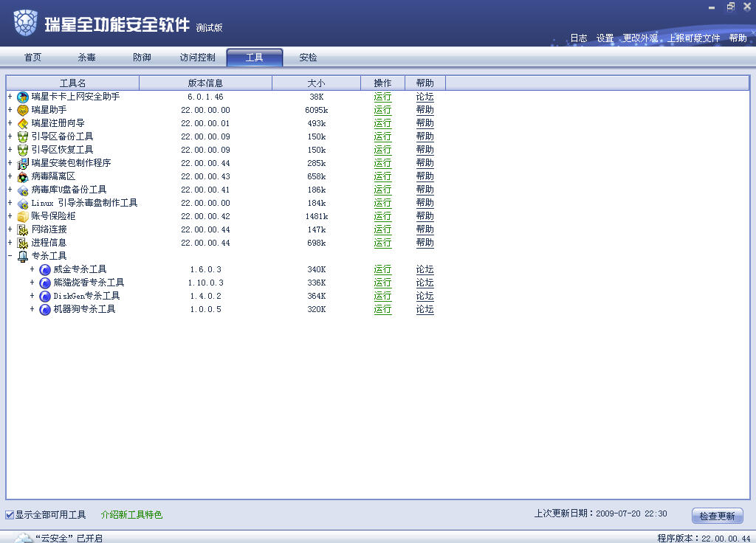
Task: Click the cloud security status icon
Action: pyautogui.click(x=23, y=538)
